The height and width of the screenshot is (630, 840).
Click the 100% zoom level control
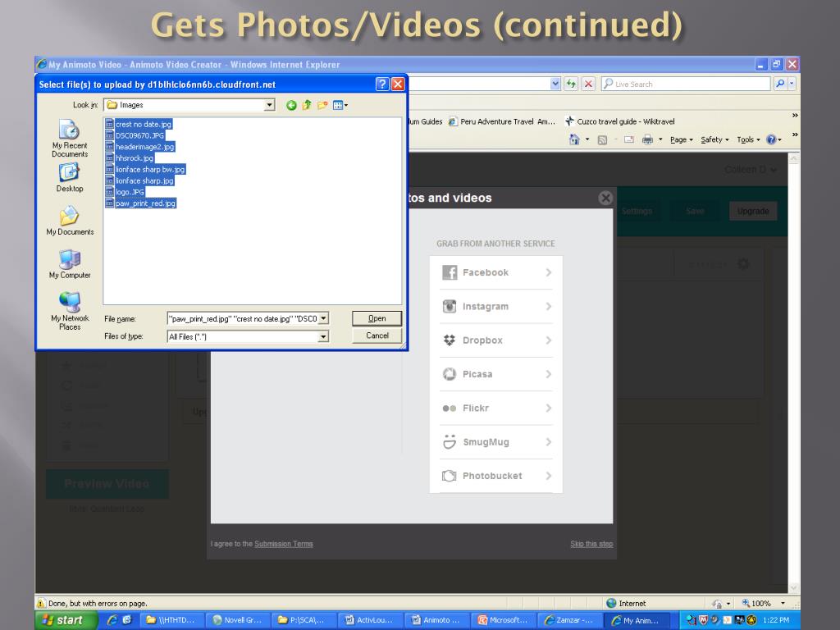coord(763,603)
